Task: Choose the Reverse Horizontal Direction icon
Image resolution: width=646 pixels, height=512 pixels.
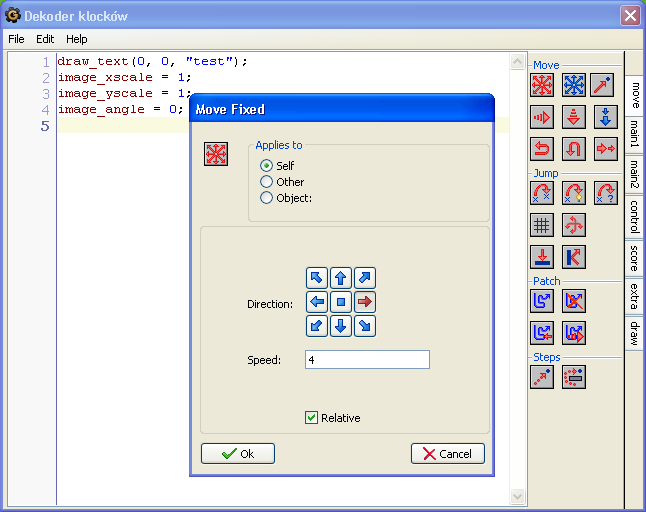Action: 542,150
